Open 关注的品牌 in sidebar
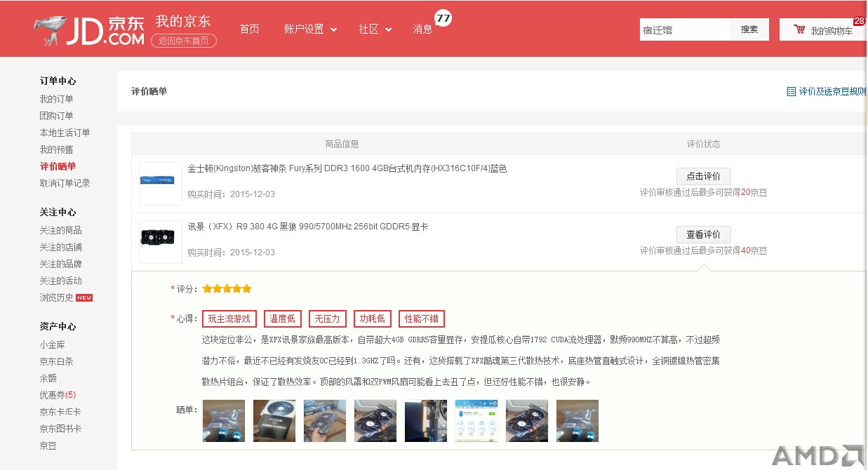The width and height of the screenshot is (868, 470). click(x=60, y=264)
